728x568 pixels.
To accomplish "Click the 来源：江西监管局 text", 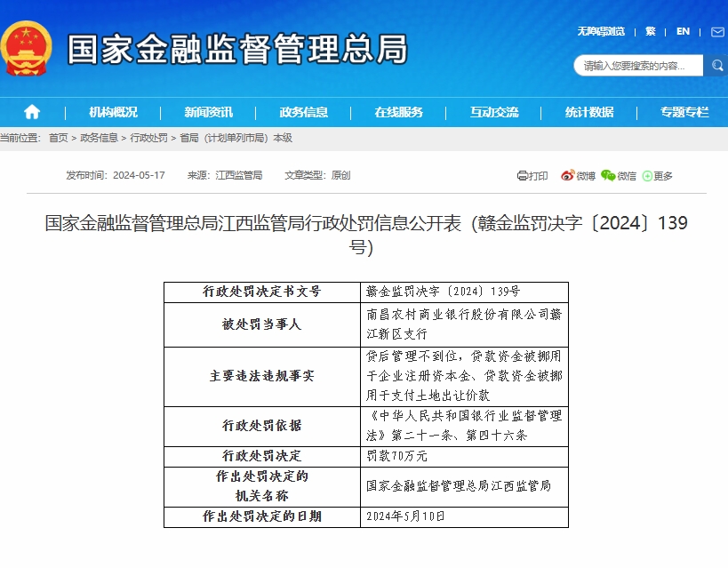I will pyautogui.click(x=225, y=175).
